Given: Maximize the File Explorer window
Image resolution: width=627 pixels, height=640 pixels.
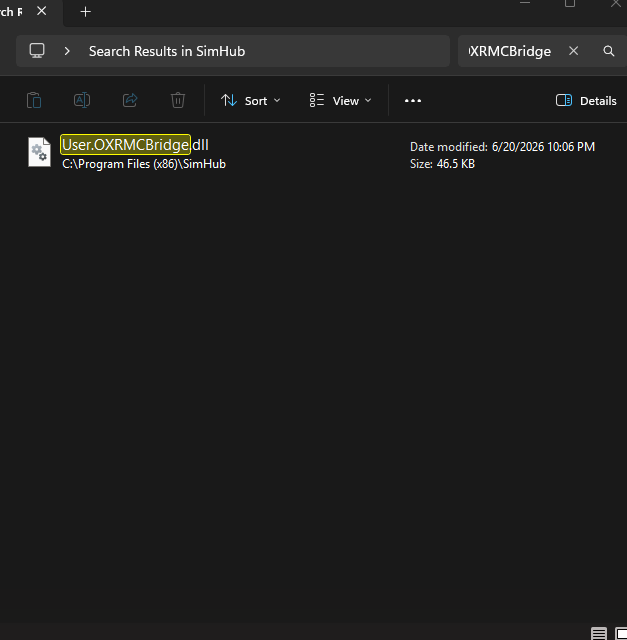Looking at the screenshot, I should pyautogui.click(x=570, y=4).
